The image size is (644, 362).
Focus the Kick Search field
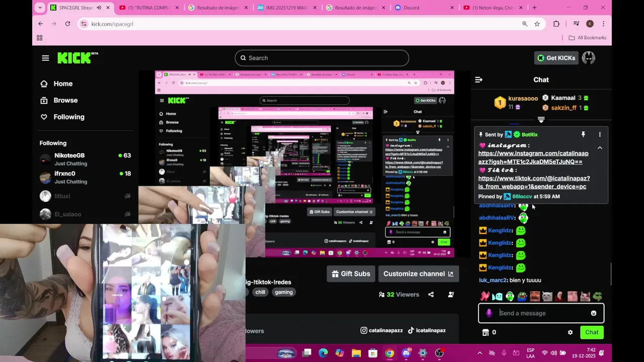[322, 58]
